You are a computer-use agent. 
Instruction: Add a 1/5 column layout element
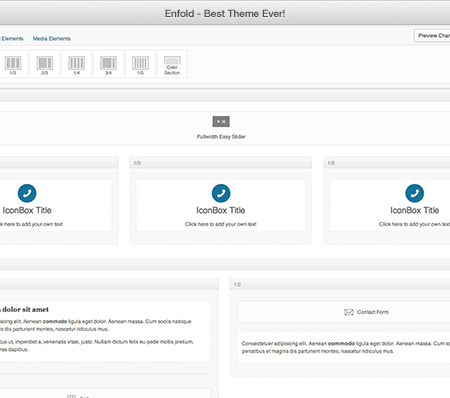click(x=140, y=64)
